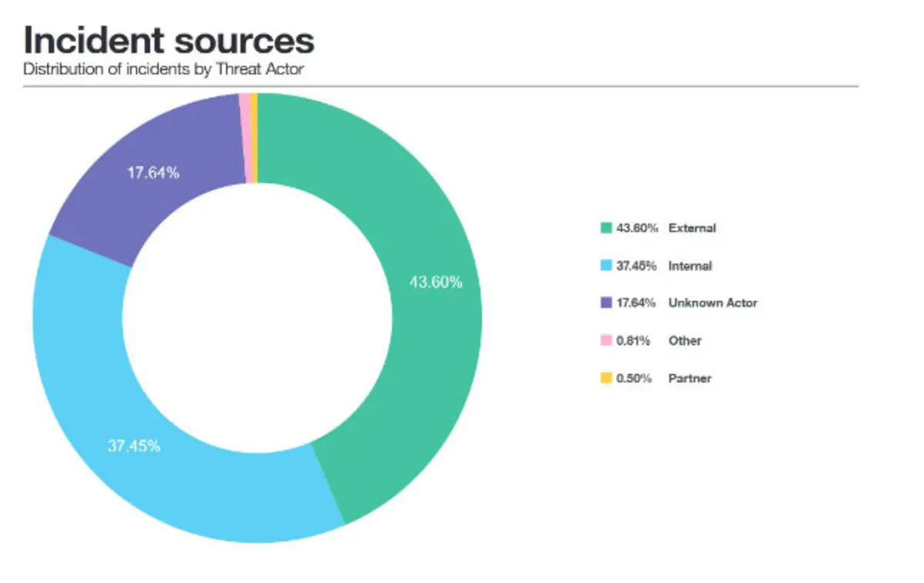The height and width of the screenshot is (583, 924).
Task: Select the Other legend label
Action: (685, 340)
